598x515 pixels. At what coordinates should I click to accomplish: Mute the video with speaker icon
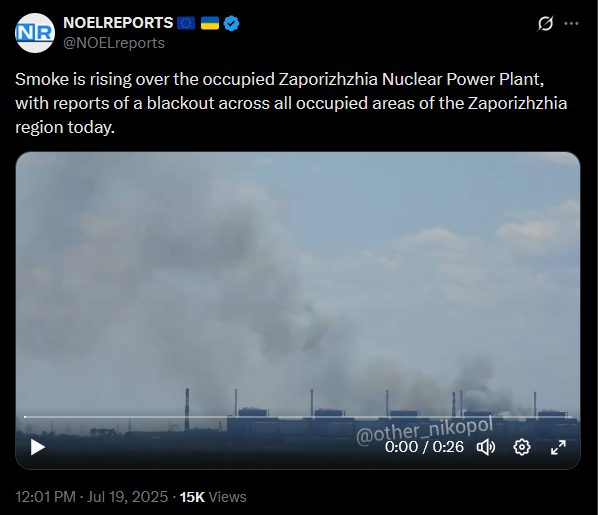click(x=486, y=447)
